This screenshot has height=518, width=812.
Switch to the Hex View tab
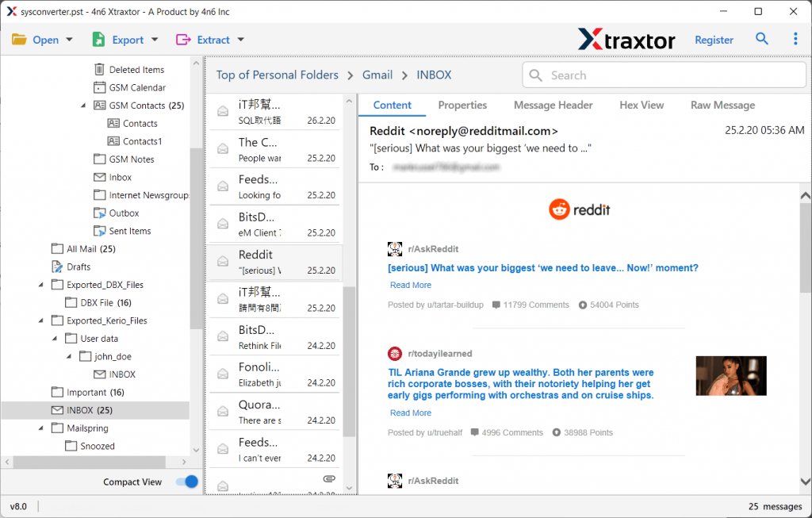[642, 105]
